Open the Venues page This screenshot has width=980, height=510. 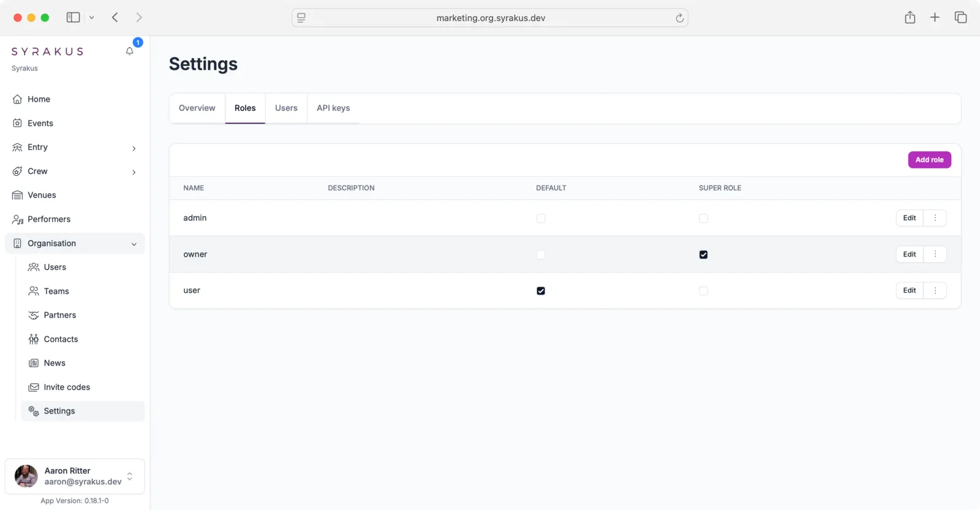click(42, 195)
